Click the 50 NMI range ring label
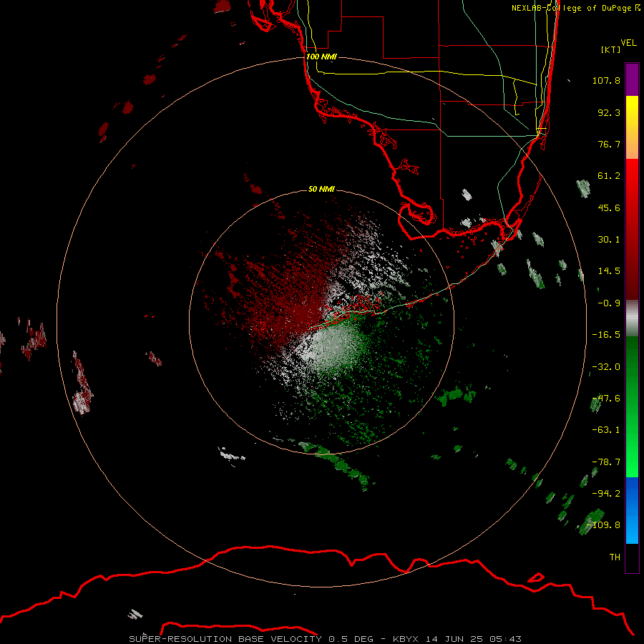Image resolution: width=644 pixels, height=644 pixels. point(321,189)
